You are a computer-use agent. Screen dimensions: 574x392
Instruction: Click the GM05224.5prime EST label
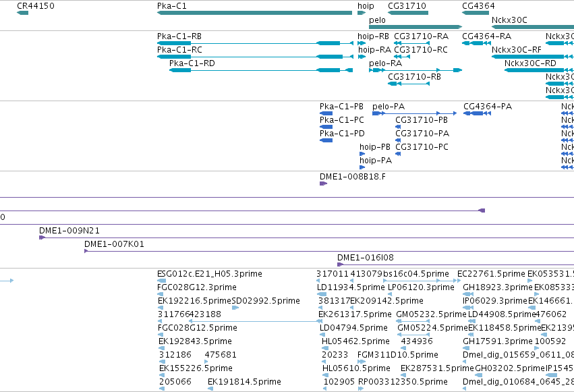433,328
